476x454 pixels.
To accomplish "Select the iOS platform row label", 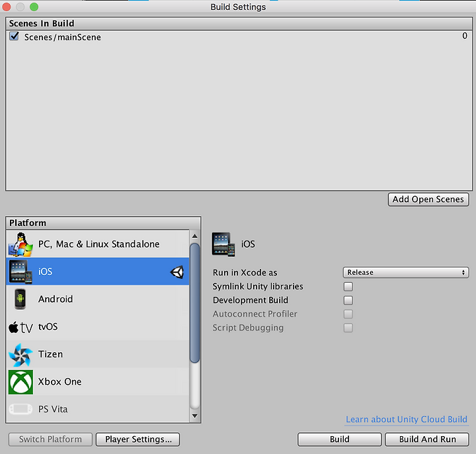I will point(45,272).
